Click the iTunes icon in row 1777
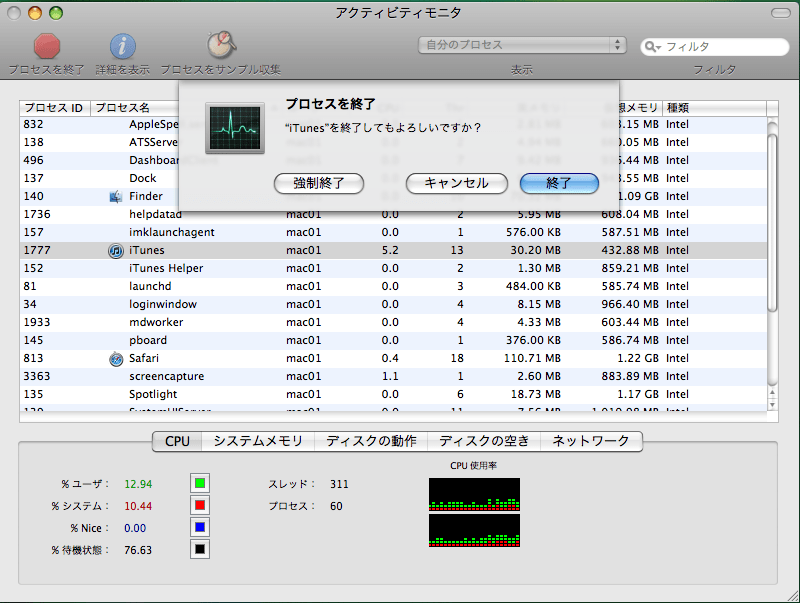This screenshot has width=800, height=603. pos(116,250)
